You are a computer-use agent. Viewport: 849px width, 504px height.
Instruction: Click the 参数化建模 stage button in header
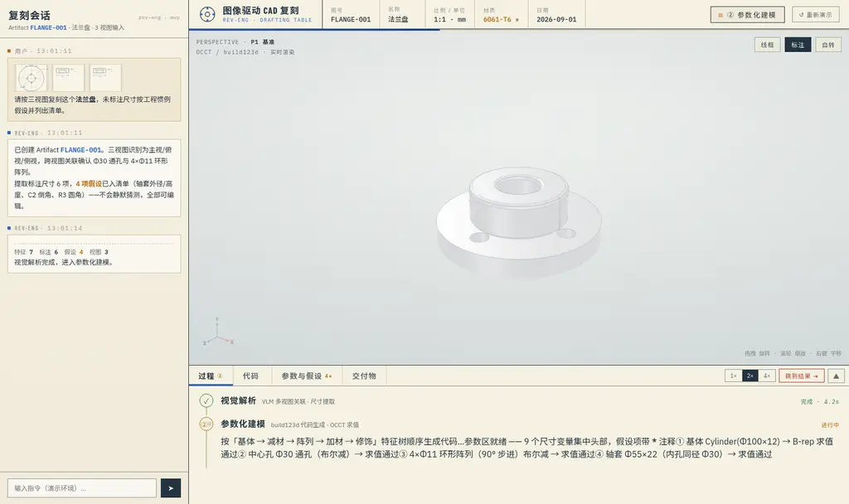[x=747, y=15]
